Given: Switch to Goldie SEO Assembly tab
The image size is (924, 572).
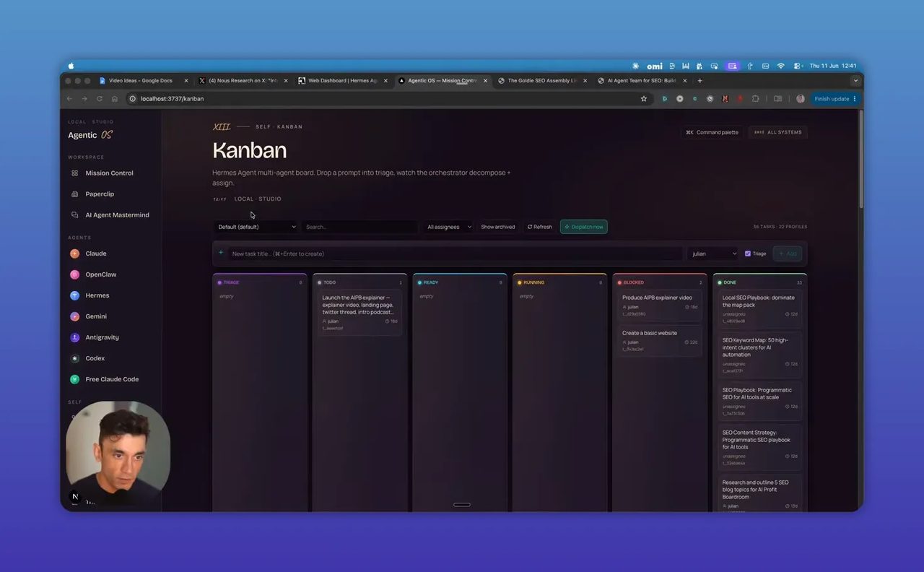Looking at the screenshot, I should click(x=542, y=81).
